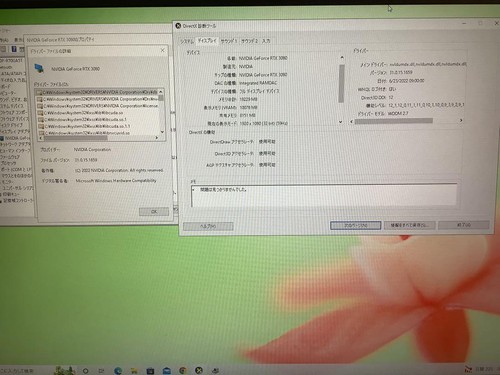Select NVIDIA GeForce item in Device Manager tree
Image resolution: width=500 pixels, height=375 pixels.
[15, 138]
